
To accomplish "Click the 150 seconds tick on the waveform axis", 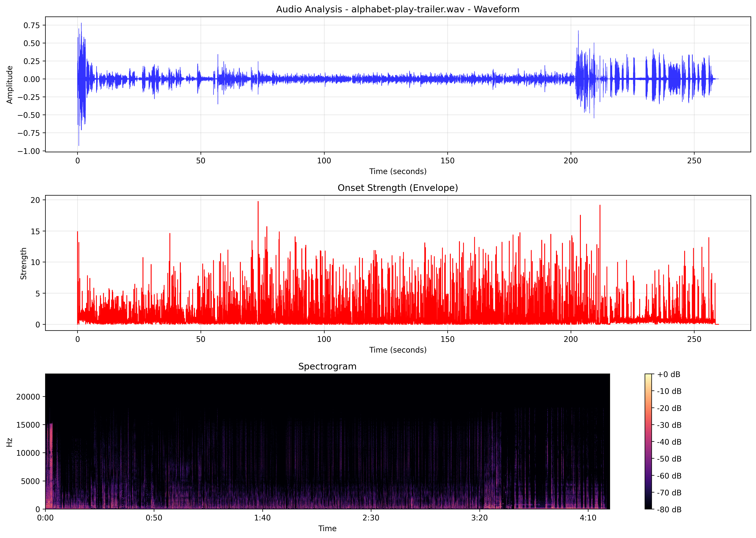I will [447, 160].
